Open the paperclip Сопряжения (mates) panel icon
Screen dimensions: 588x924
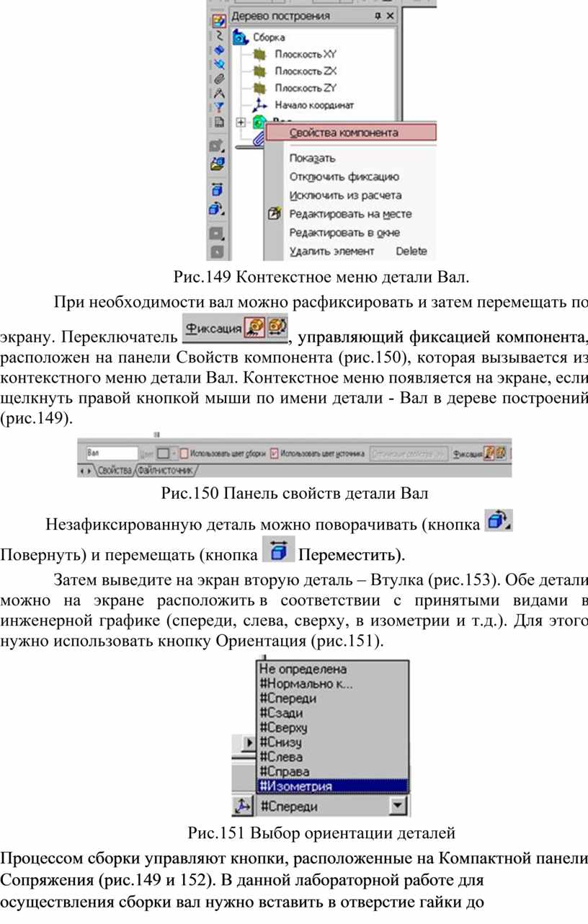[218, 79]
